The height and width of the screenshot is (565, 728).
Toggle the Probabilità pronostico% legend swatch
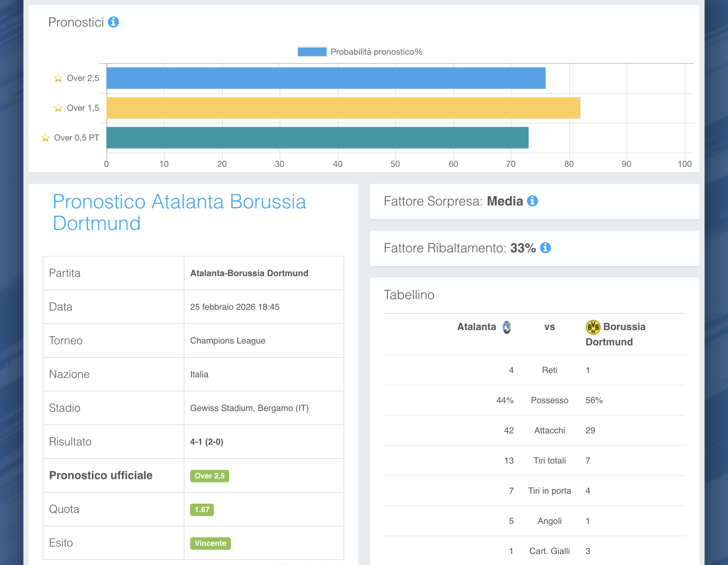point(312,52)
